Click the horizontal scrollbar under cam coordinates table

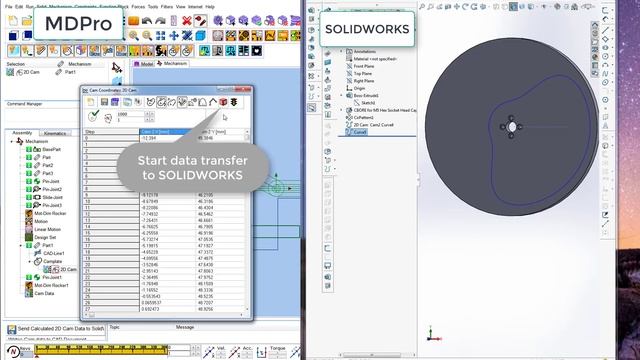(166, 315)
